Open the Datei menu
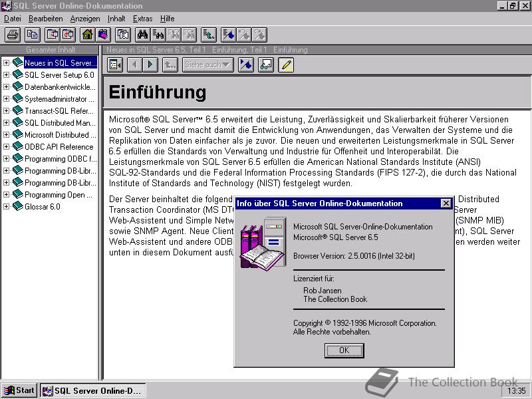 13,19
